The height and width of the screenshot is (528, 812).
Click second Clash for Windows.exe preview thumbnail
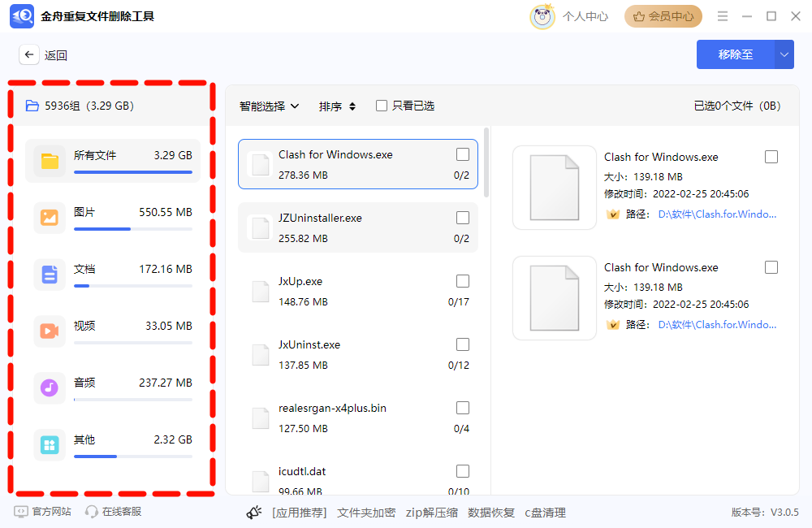554,298
